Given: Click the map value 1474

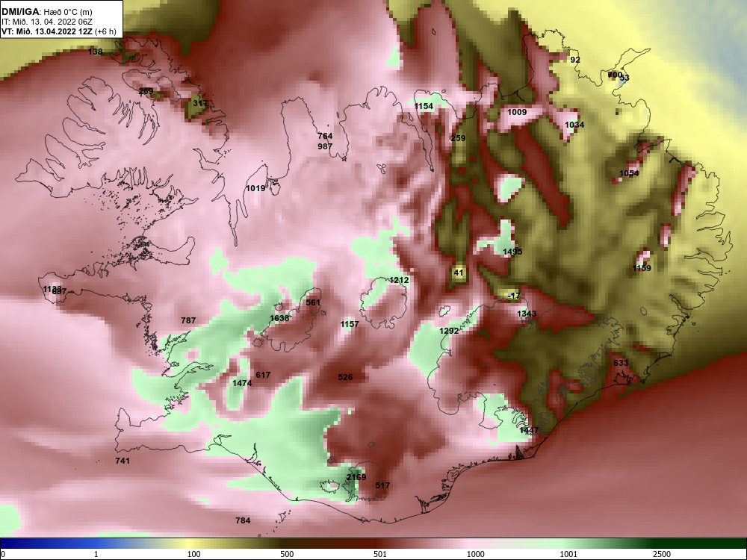Looking at the screenshot, I should 242,383.
